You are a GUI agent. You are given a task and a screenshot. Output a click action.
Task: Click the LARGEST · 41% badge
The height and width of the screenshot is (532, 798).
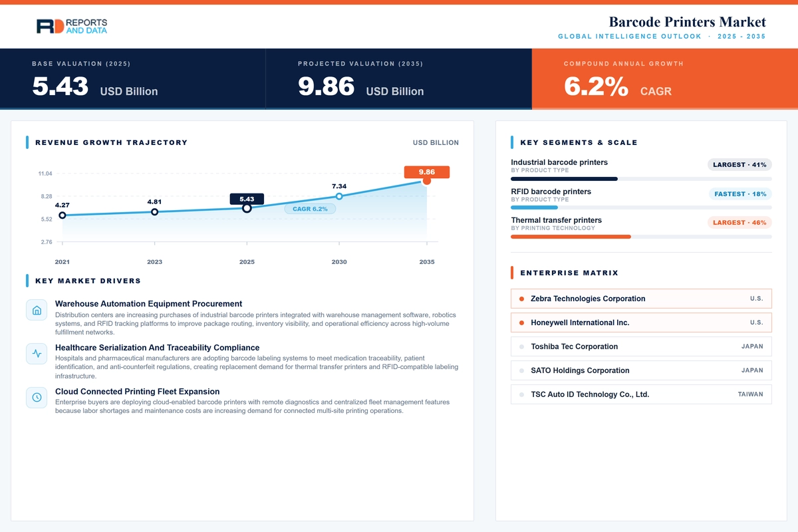739,165
